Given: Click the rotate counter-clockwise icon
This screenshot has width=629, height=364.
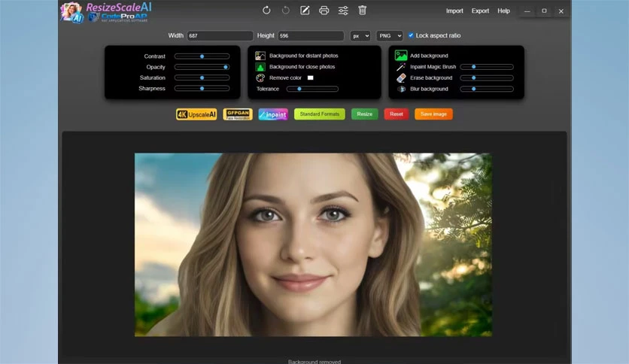Looking at the screenshot, I should tap(286, 11).
